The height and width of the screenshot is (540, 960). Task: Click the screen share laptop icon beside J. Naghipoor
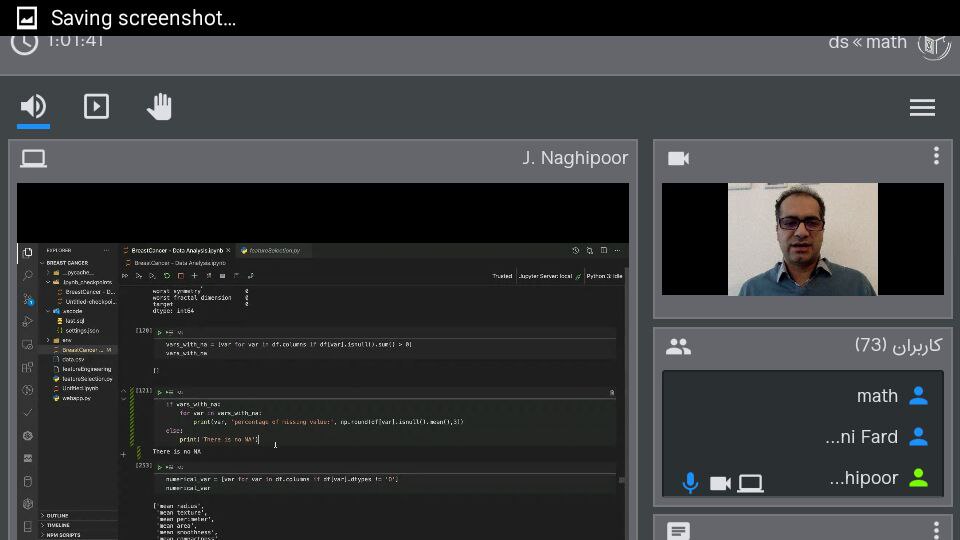[33, 159]
